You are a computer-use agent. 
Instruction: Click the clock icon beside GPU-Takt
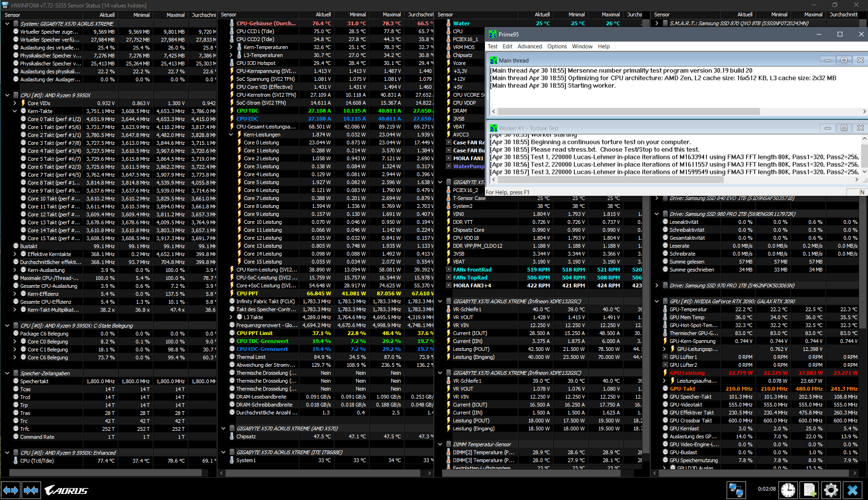[665, 389]
